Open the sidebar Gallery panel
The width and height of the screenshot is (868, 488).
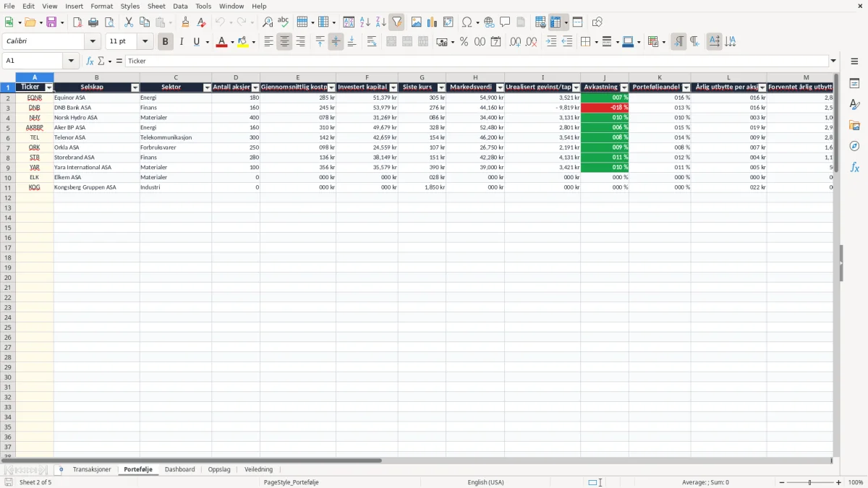pyautogui.click(x=854, y=126)
